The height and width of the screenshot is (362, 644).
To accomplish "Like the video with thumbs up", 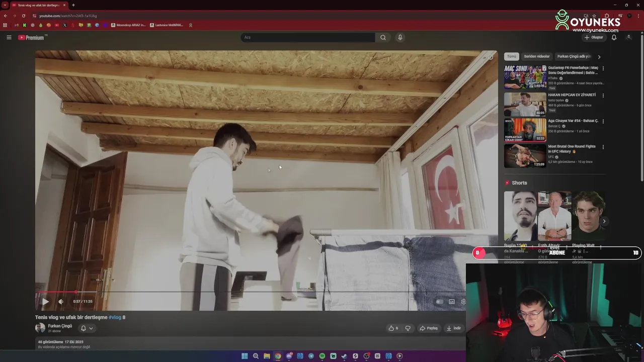I will click(393, 328).
